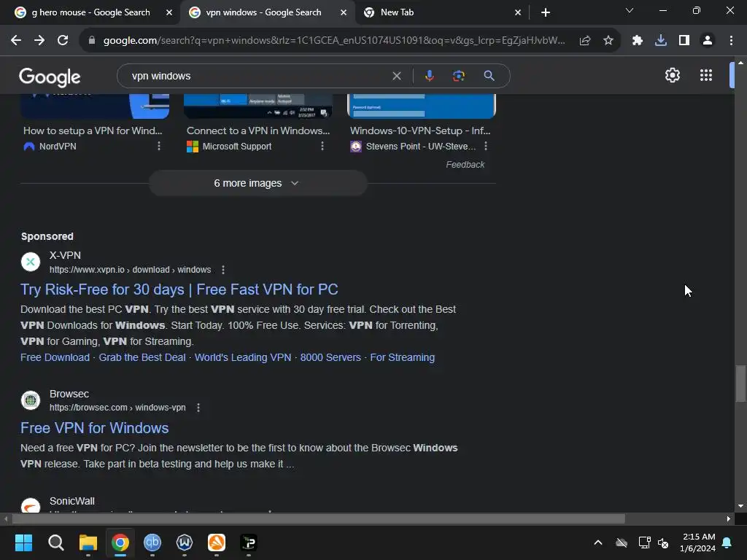Open Try Risk-Free for 30 days link
This screenshot has width=747, height=560.
(179, 289)
